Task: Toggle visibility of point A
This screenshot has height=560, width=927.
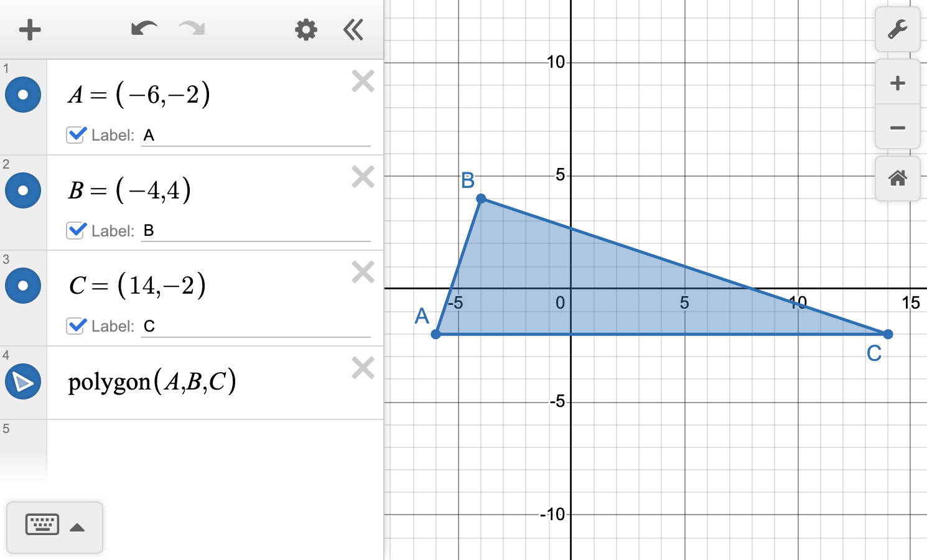Action: (23, 95)
